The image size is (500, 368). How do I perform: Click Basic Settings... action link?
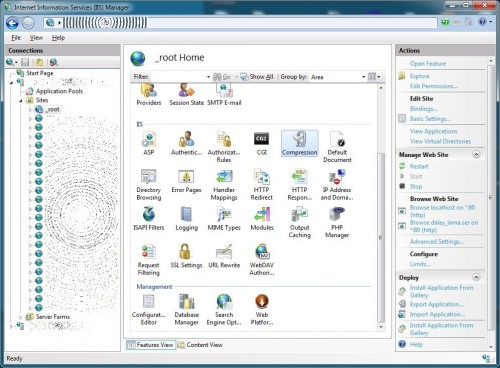coord(430,119)
